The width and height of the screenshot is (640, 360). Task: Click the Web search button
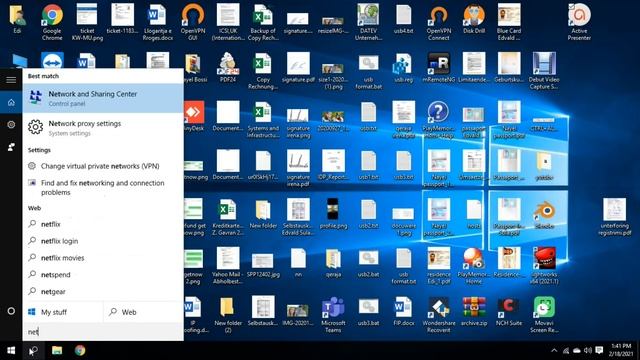click(x=143, y=312)
